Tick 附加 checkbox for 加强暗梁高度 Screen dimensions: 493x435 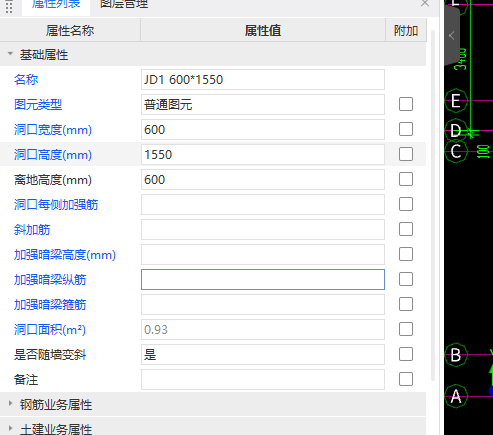(x=406, y=254)
